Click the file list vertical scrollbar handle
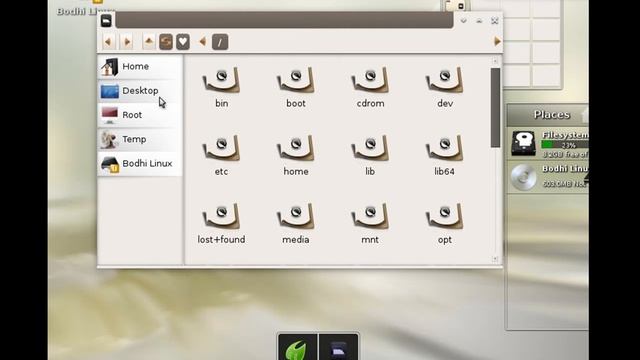 click(x=495, y=108)
